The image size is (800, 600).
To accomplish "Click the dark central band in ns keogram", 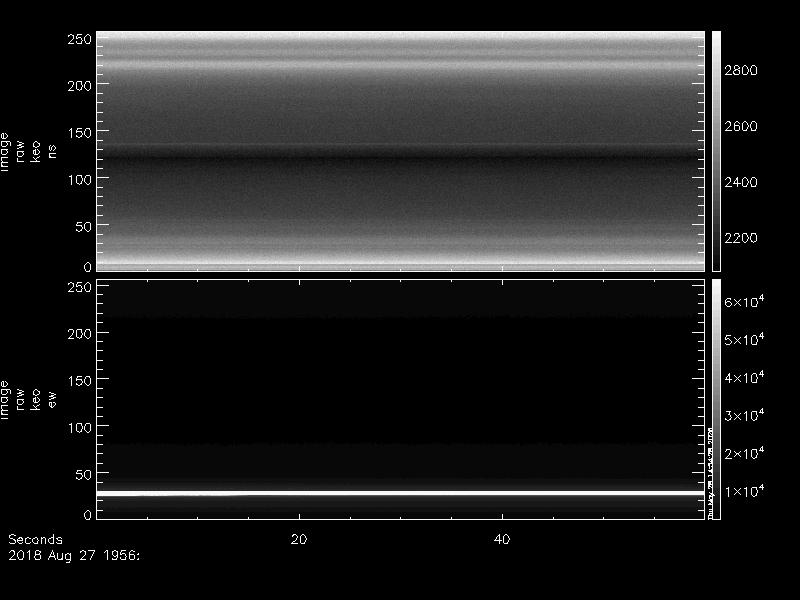I will tap(401, 158).
